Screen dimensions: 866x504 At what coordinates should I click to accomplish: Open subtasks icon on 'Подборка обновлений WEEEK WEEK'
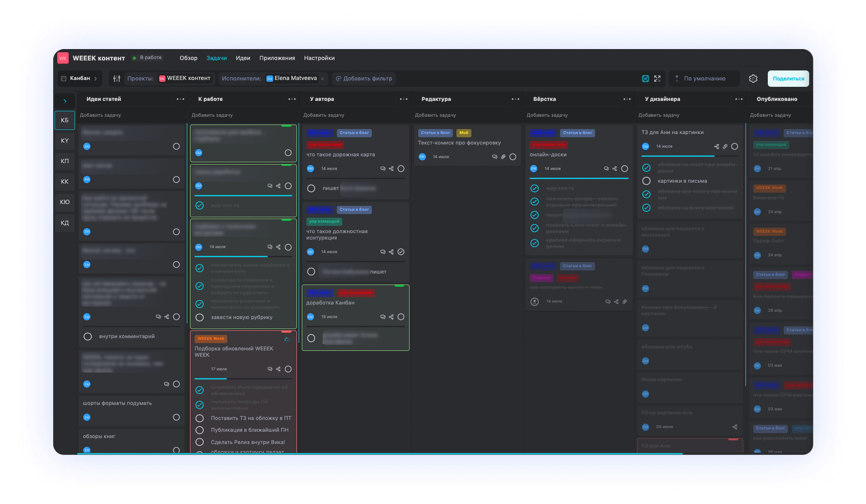(x=279, y=369)
